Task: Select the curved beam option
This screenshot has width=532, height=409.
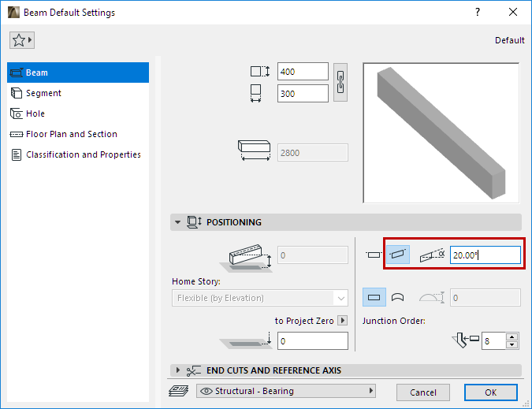Action: pos(398,297)
